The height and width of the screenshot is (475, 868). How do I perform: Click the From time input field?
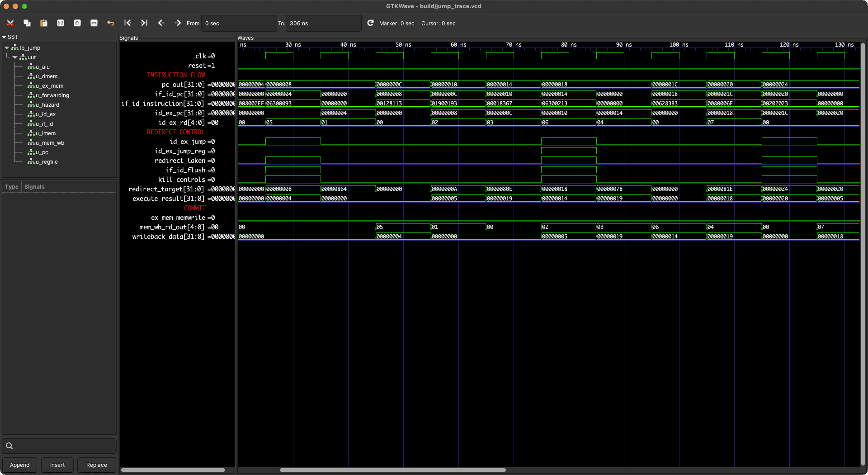click(x=239, y=24)
